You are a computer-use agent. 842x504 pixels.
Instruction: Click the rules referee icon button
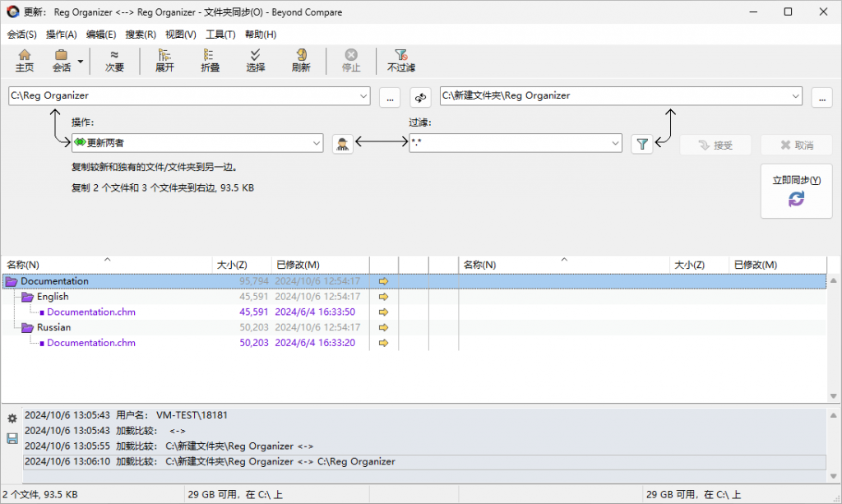(x=343, y=144)
